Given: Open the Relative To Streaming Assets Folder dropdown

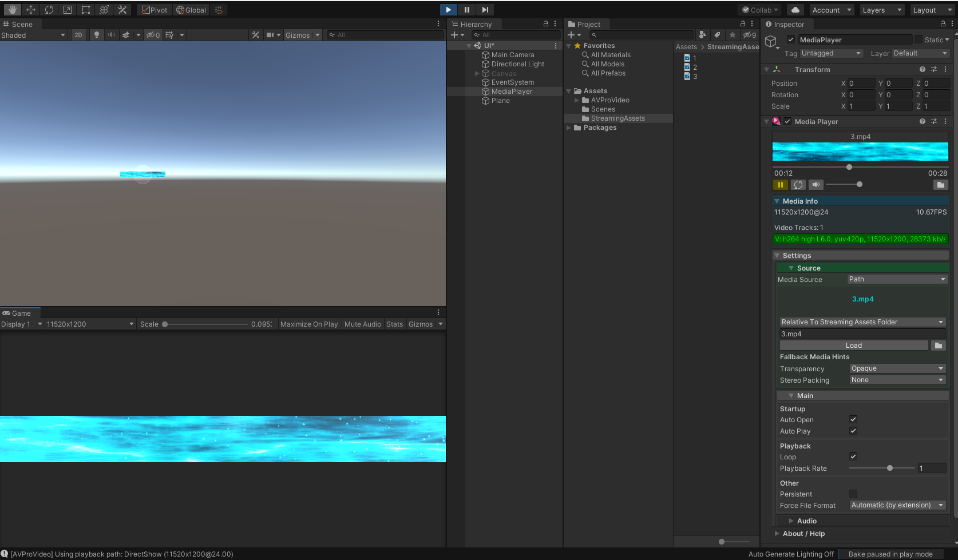Looking at the screenshot, I should [862, 321].
